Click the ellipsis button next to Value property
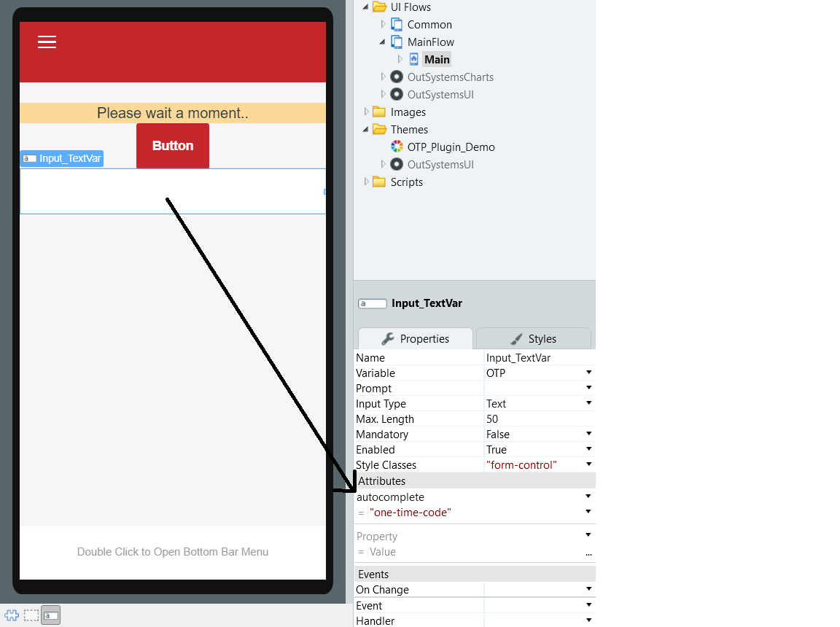Screen dimensions: 840x627 588,552
